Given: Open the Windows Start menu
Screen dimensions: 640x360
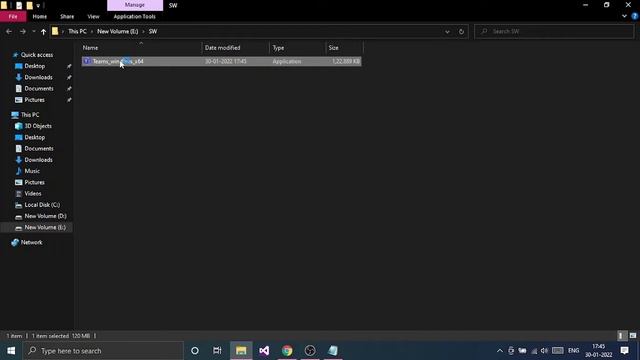Looking at the screenshot, I should 11,351.
